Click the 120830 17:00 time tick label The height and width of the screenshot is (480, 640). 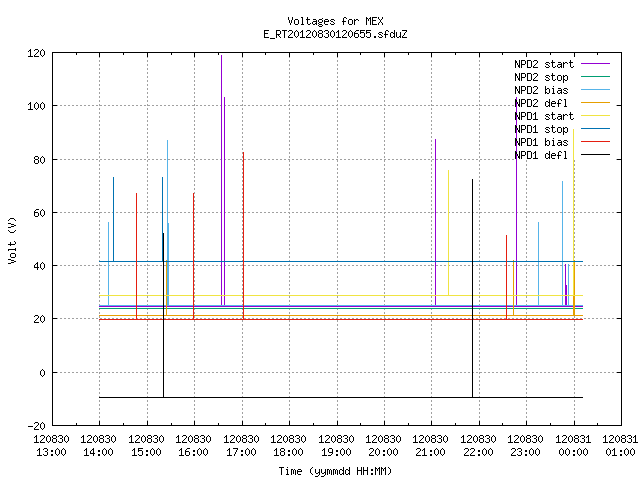pyautogui.click(x=241, y=446)
